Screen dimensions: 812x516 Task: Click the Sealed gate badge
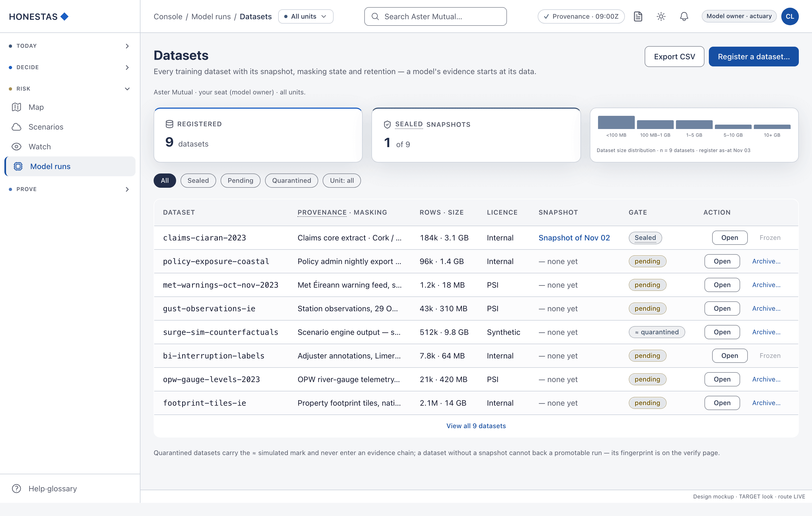tap(645, 238)
